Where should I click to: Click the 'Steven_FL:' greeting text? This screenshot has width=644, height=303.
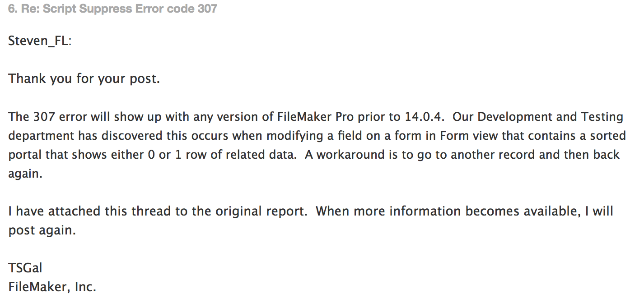coord(40,41)
